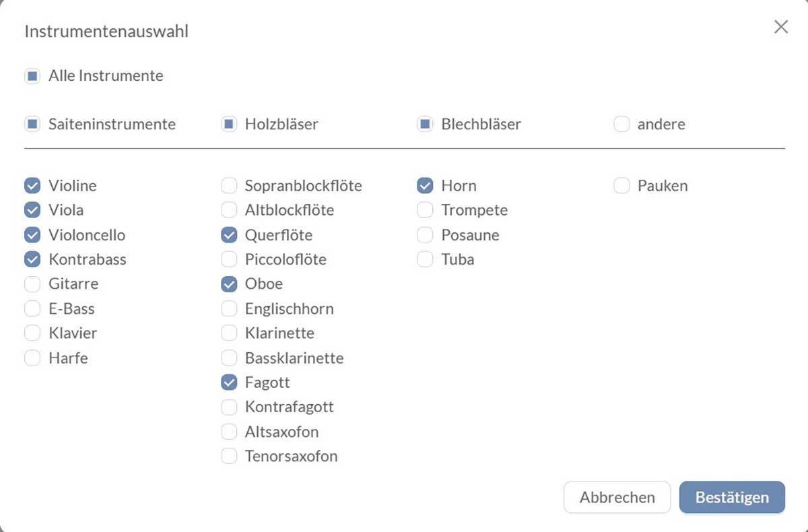
Task: Enable the Sopranblockflöte checkbox
Action: click(229, 186)
